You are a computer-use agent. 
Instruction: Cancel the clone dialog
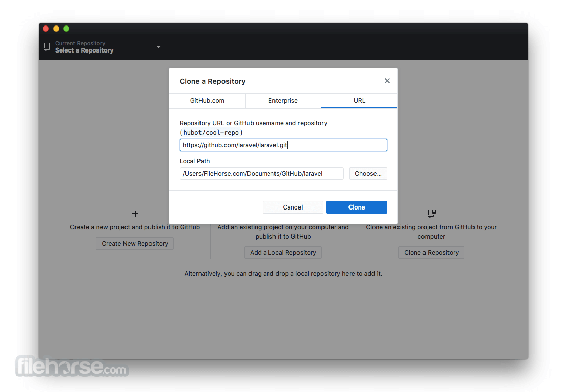coord(293,207)
